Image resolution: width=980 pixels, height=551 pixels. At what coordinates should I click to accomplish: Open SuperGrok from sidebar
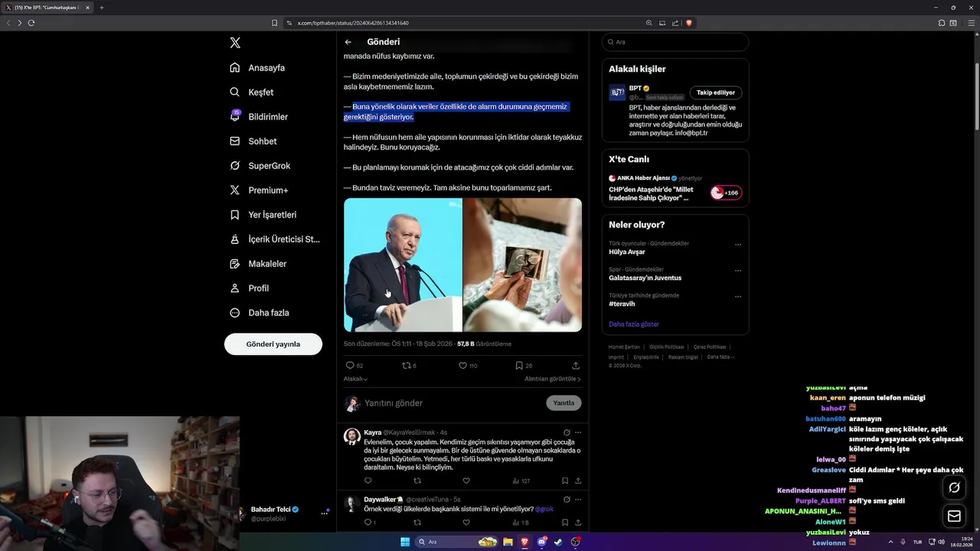(x=260, y=165)
